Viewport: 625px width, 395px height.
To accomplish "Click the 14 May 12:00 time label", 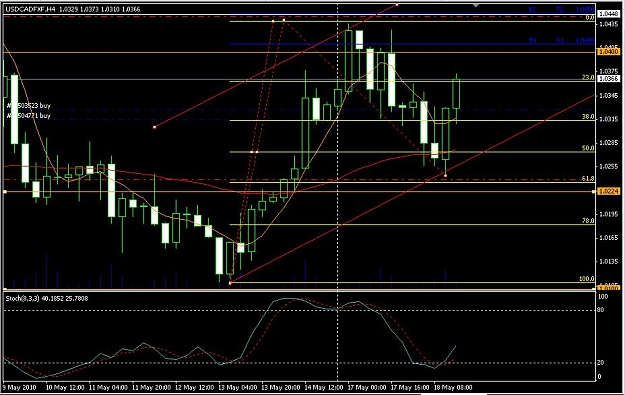I will click(324, 387).
